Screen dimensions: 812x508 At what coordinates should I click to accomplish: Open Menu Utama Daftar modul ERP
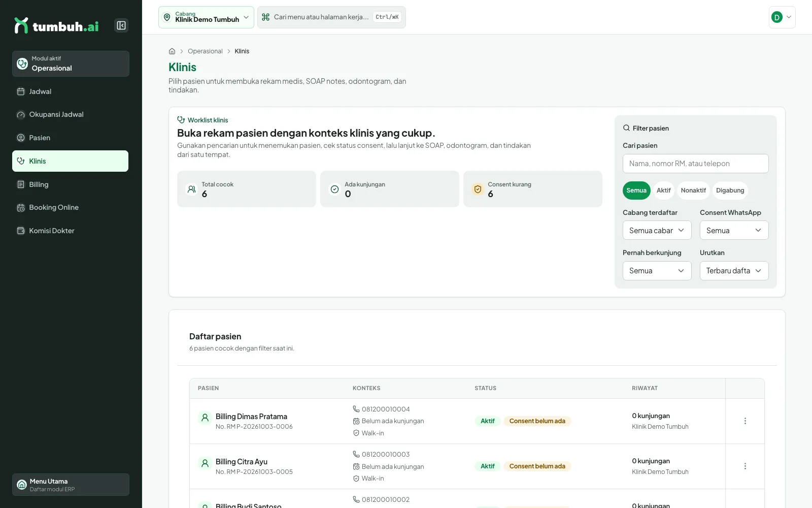(x=71, y=485)
